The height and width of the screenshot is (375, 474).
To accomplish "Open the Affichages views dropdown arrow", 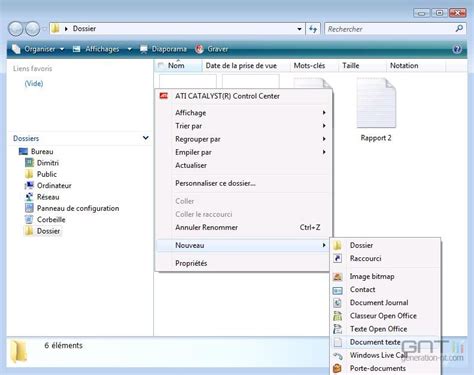I will [129, 49].
